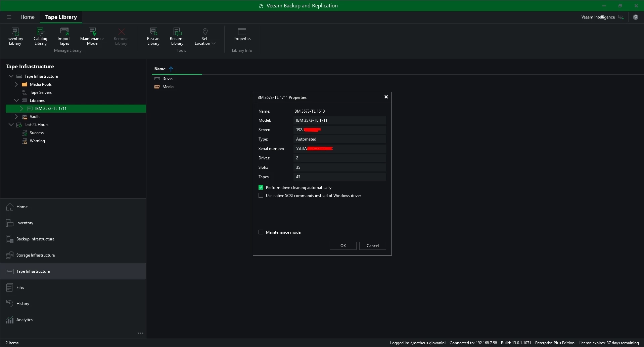Screen dimensions: 644x347
Task: Click the Drives count field
Action: click(340, 158)
